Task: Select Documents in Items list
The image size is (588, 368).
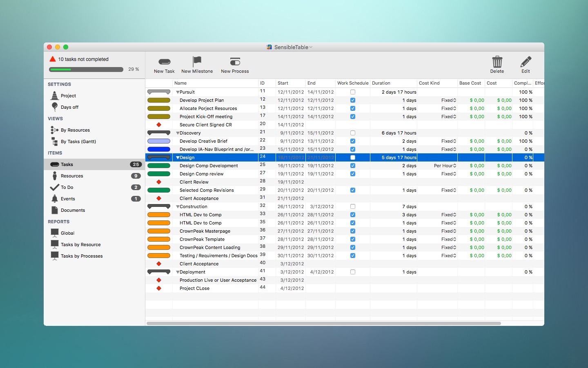Action: (94, 210)
